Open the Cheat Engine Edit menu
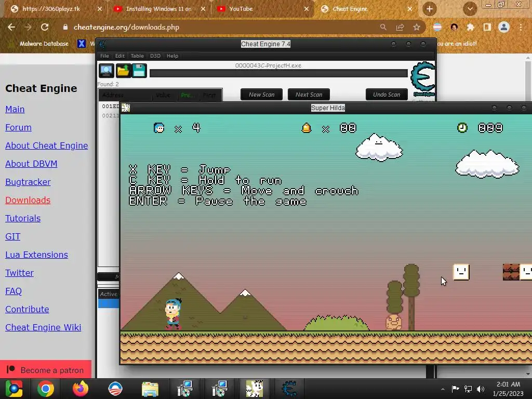532x399 pixels. 120,56
